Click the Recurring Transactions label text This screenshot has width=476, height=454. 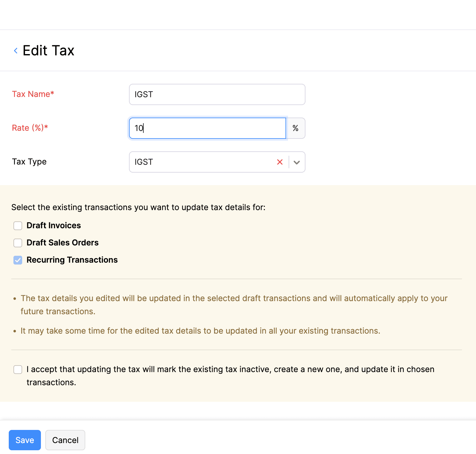72,260
